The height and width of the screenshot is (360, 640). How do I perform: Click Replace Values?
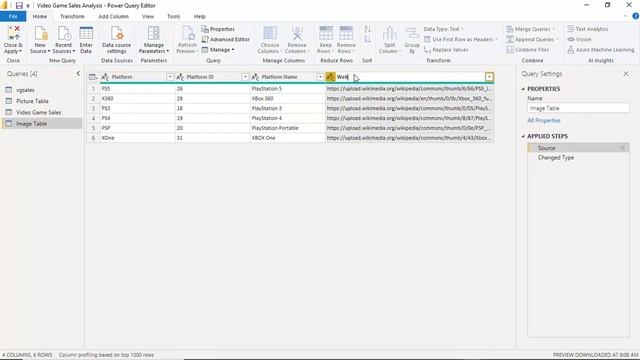446,50
